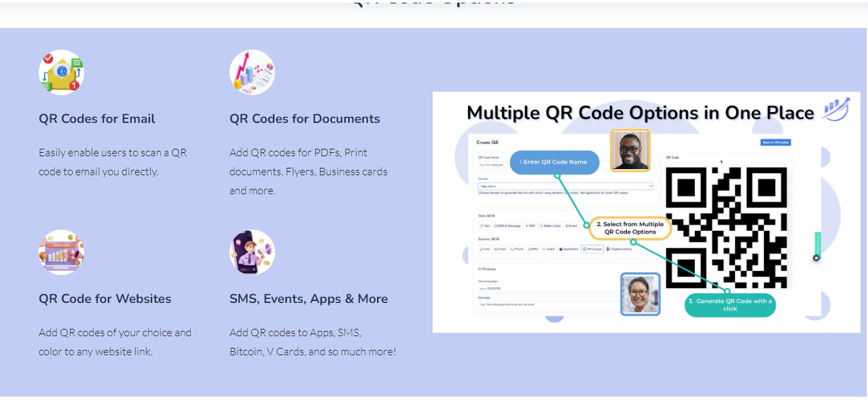Click the chat bubble icon on image edge
This screenshot has height=413, width=868.
pyautogui.click(x=816, y=257)
